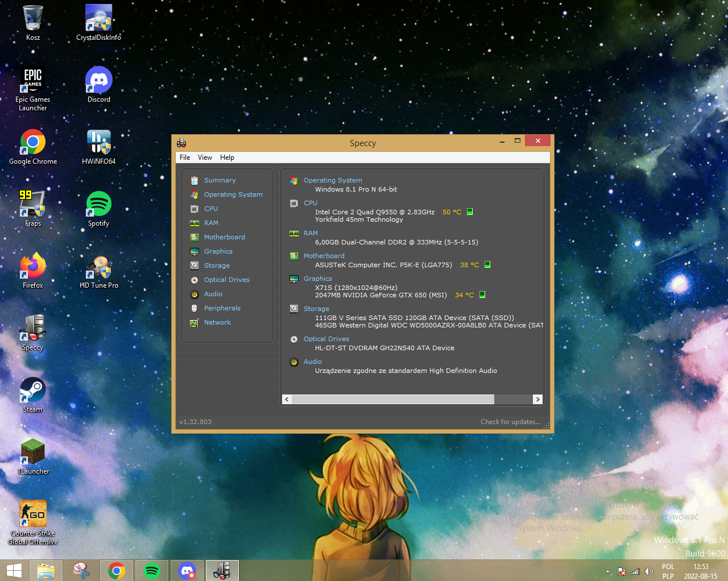Open Spotify from the taskbar
The width and height of the screenshot is (728, 581).
click(x=152, y=571)
